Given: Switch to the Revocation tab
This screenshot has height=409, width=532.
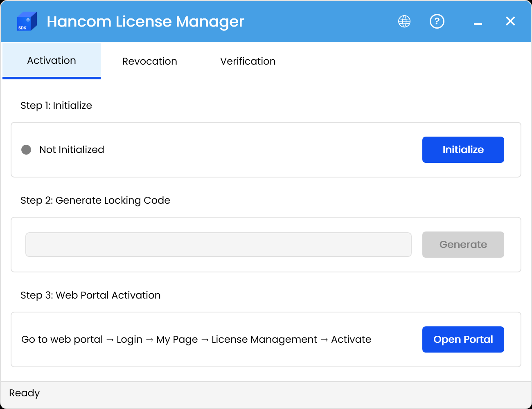Looking at the screenshot, I should pos(149,61).
